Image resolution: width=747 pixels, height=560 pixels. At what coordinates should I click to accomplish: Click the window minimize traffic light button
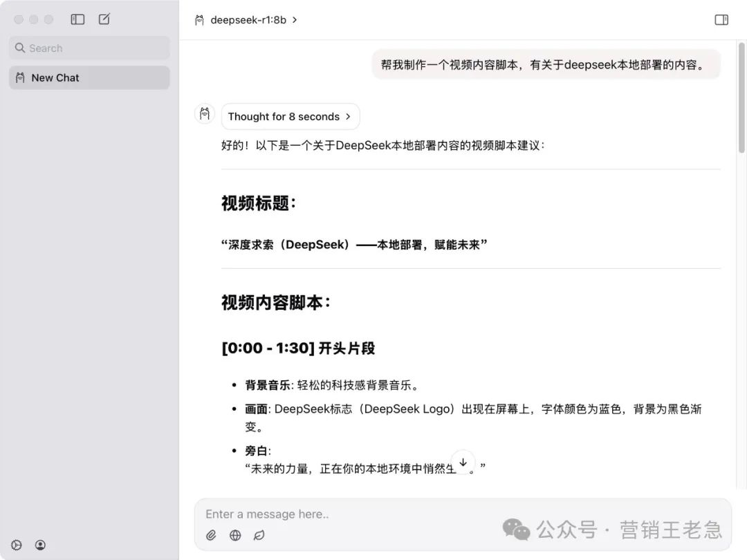point(34,19)
